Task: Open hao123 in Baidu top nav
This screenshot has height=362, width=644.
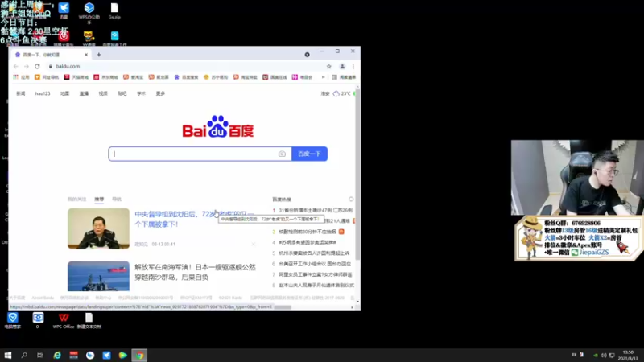Action: (43, 93)
